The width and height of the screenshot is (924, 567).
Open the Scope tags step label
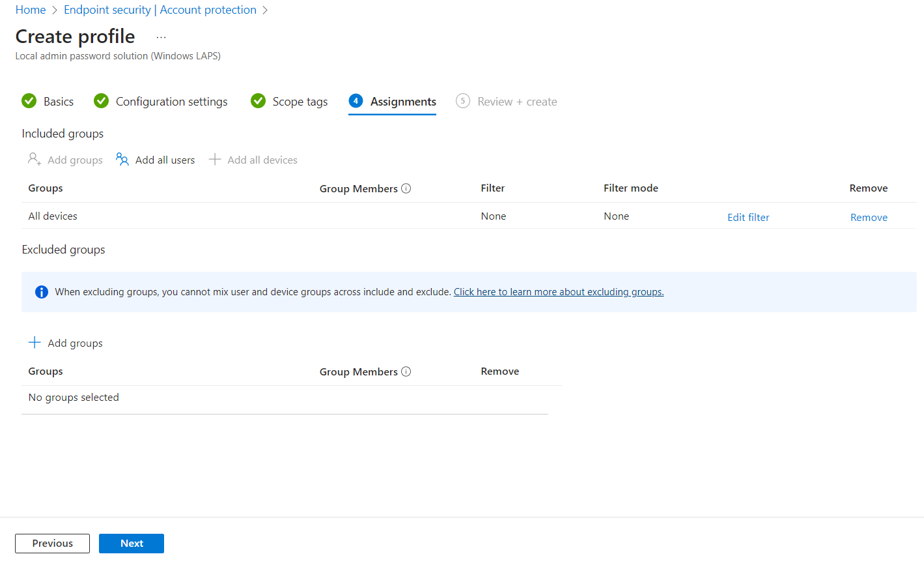[300, 102]
